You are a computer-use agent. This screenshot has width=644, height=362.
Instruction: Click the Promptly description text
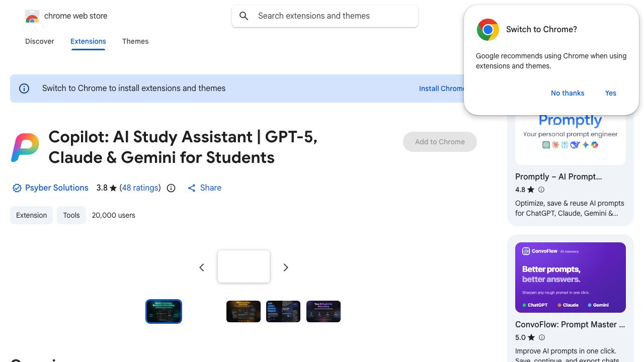[570, 208]
